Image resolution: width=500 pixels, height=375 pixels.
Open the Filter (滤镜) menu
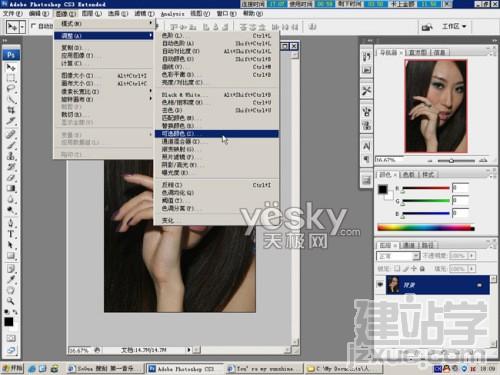144,14
